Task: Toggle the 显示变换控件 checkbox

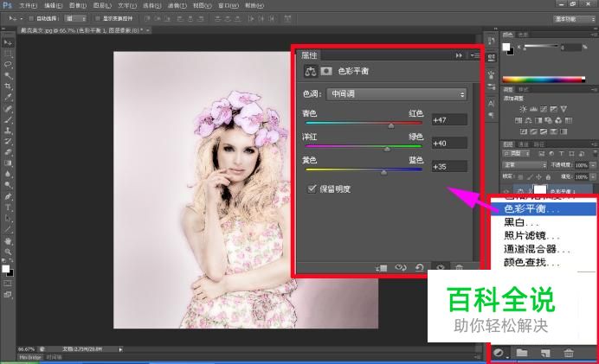Action: click(97, 17)
